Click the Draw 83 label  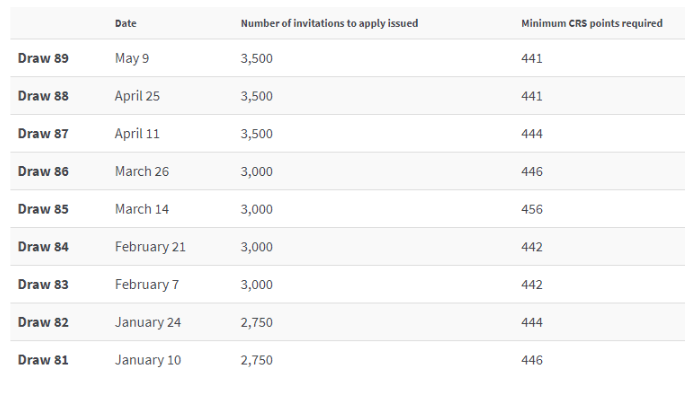(43, 285)
